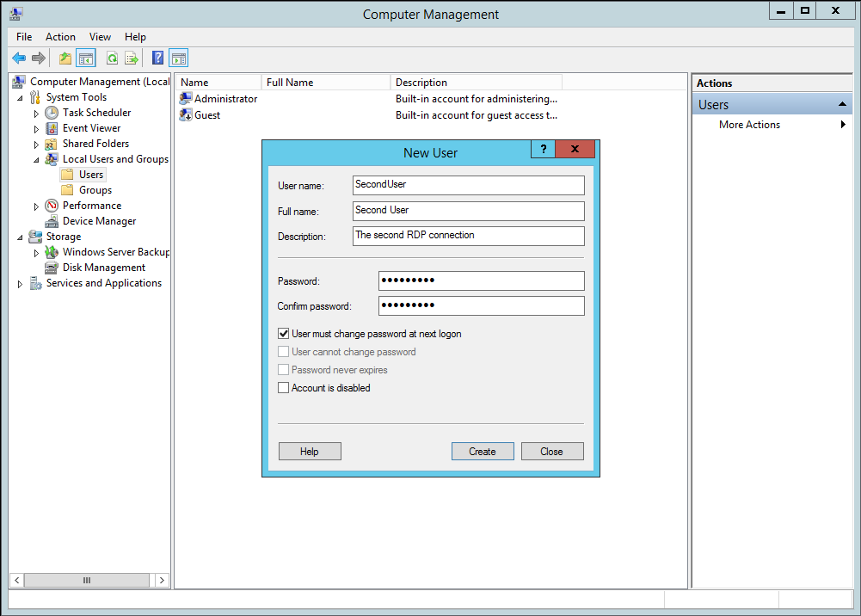Click the User cannot change password checkbox

(283, 351)
